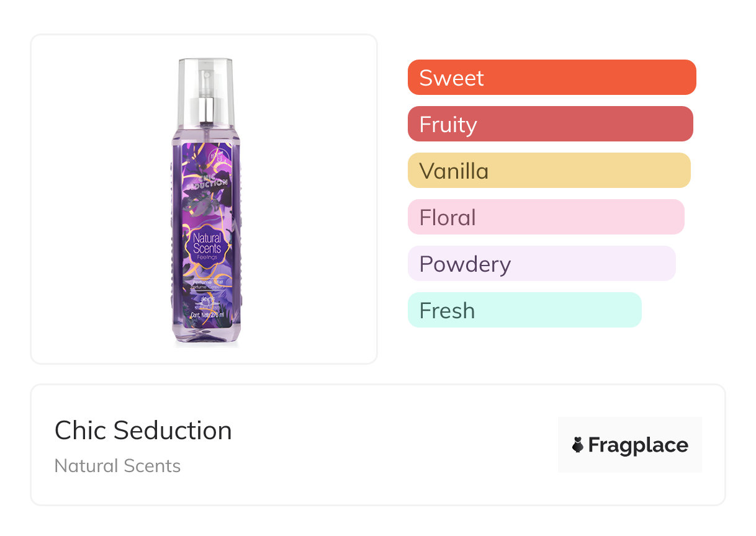
Task: Pick the Powdery accord bar
Action: 541,264
